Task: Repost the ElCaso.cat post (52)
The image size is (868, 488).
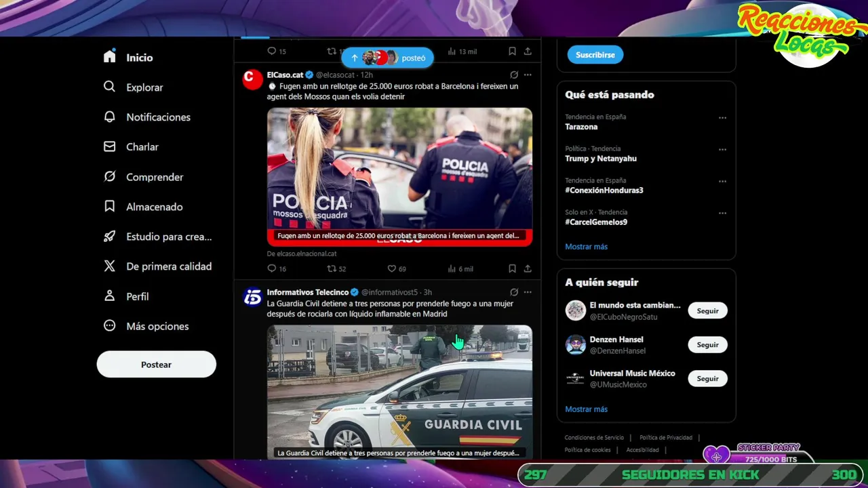Action: (332, 268)
